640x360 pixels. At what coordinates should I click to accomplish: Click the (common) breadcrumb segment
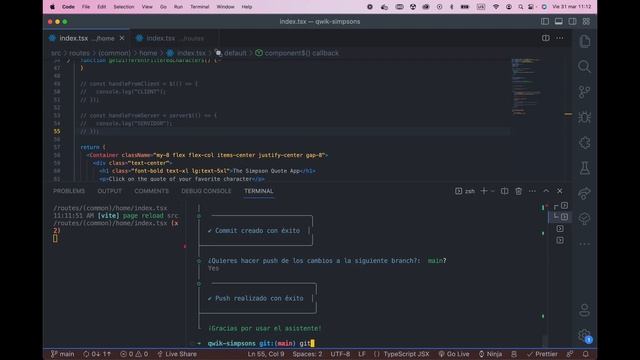[x=114, y=53]
